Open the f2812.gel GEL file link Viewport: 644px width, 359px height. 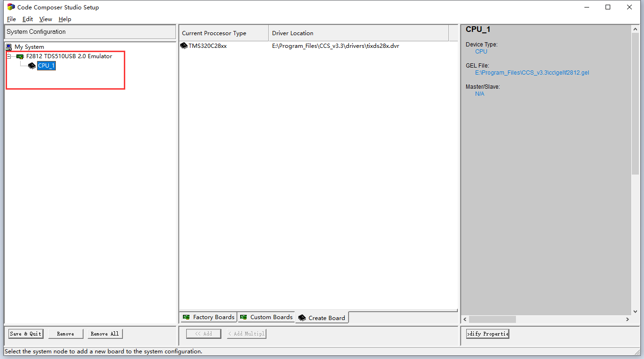[532, 73]
